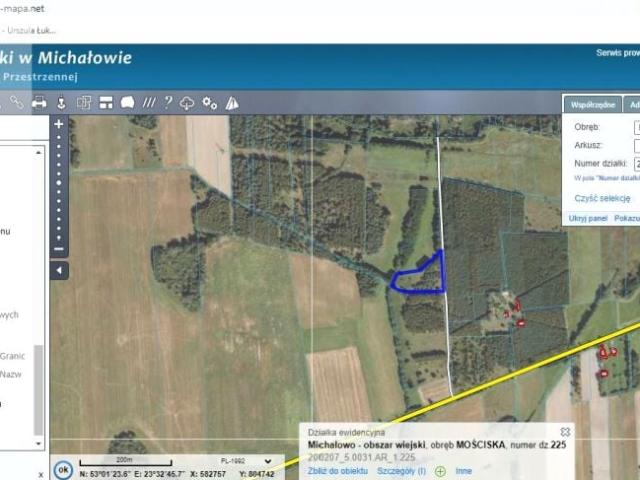Click the printer icon in the toolbar

click(x=39, y=102)
